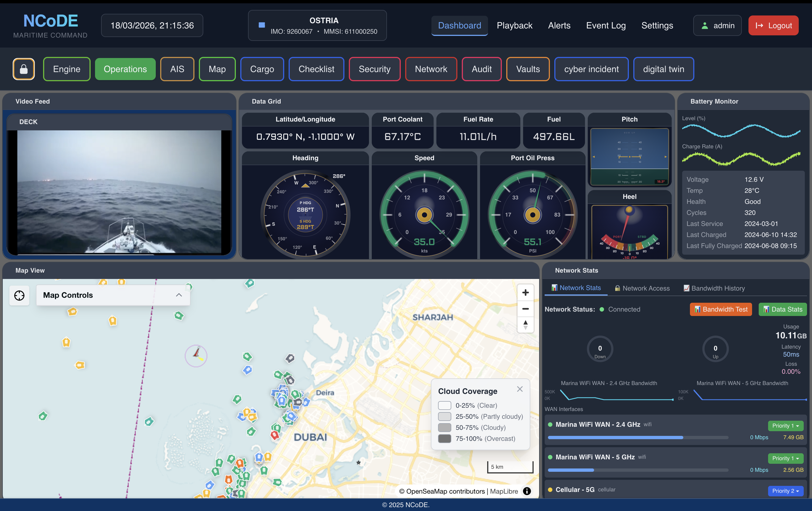Screen dimensions: 812x511
Task: Click the admin user icon
Action: pos(705,25)
